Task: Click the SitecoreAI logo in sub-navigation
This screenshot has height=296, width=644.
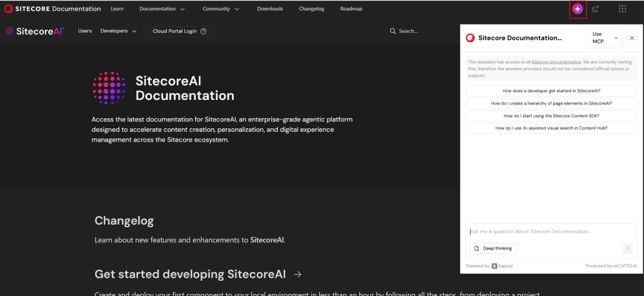Action: click(34, 31)
